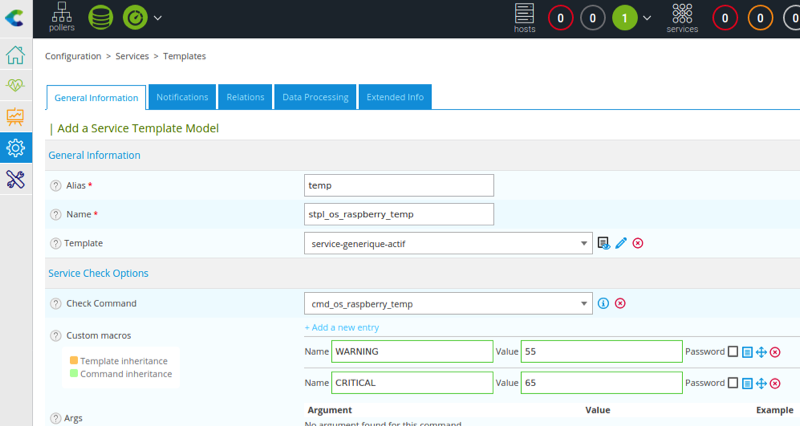The image size is (800, 426).
Task: Expand the pollers status chevron in top bar
Action: [158, 18]
